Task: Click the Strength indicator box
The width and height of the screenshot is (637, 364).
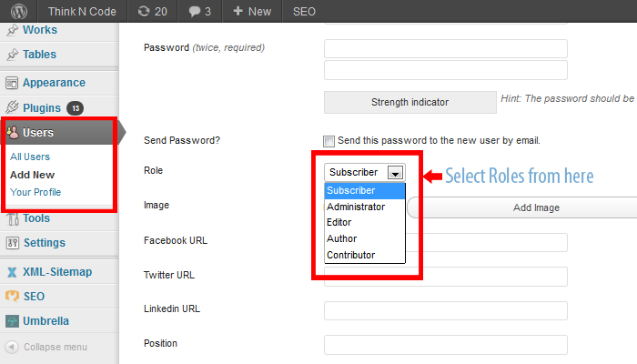Action: [x=409, y=102]
